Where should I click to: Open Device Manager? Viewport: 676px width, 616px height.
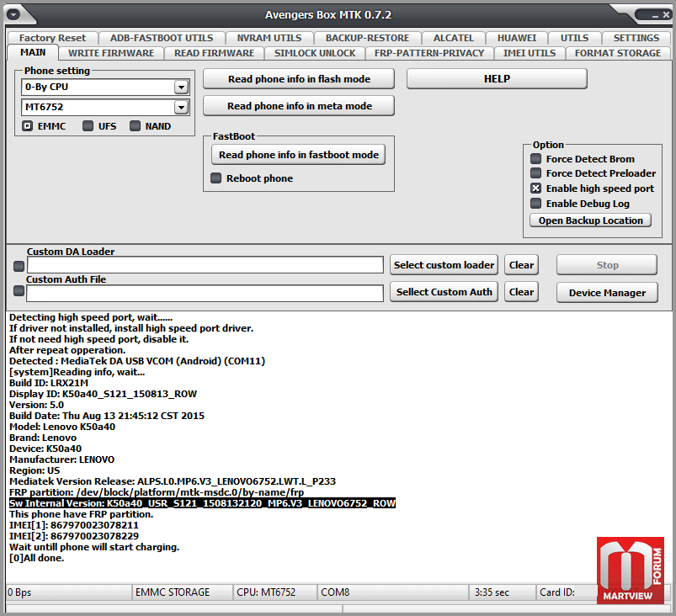tap(607, 293)
